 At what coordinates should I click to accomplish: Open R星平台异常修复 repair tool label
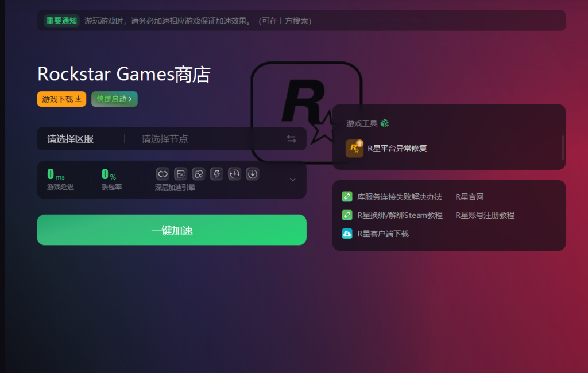397,149
